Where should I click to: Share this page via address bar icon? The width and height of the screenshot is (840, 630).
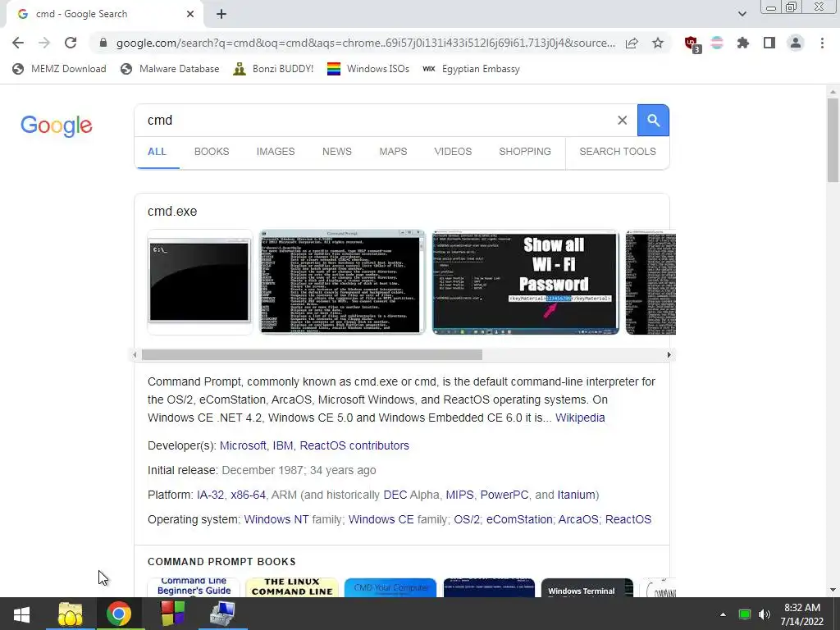pos(632,43)
